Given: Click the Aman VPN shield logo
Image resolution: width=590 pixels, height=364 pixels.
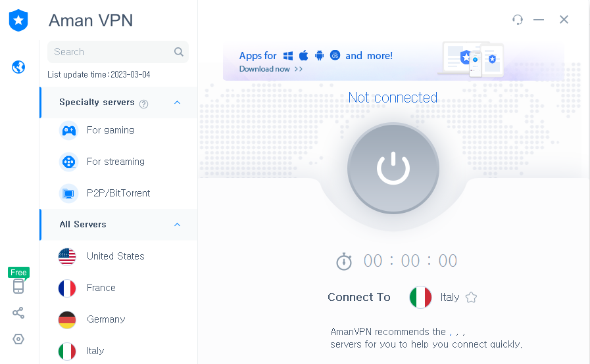Looking at the screenshot, I should 18,20.
